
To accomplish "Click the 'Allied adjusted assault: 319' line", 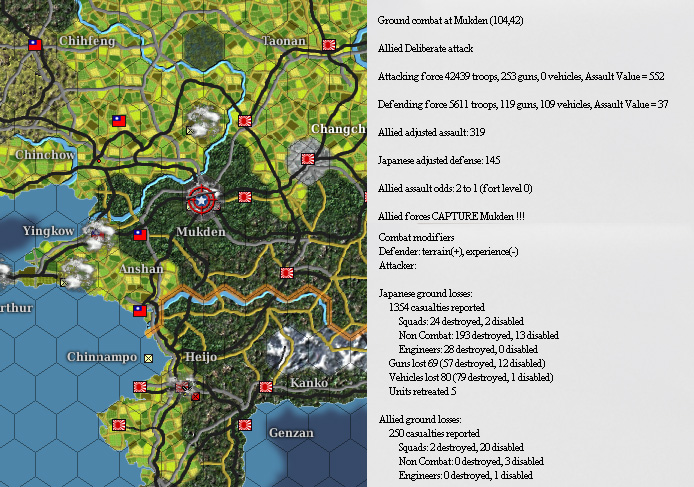I will pyautogui.click(x=432, y=132).
